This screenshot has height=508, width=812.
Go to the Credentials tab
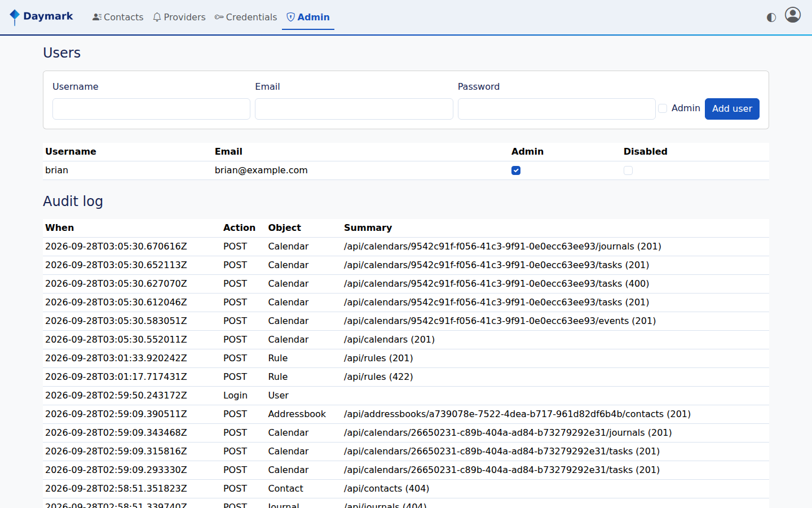pyautogui.click(x=246, y=17)
